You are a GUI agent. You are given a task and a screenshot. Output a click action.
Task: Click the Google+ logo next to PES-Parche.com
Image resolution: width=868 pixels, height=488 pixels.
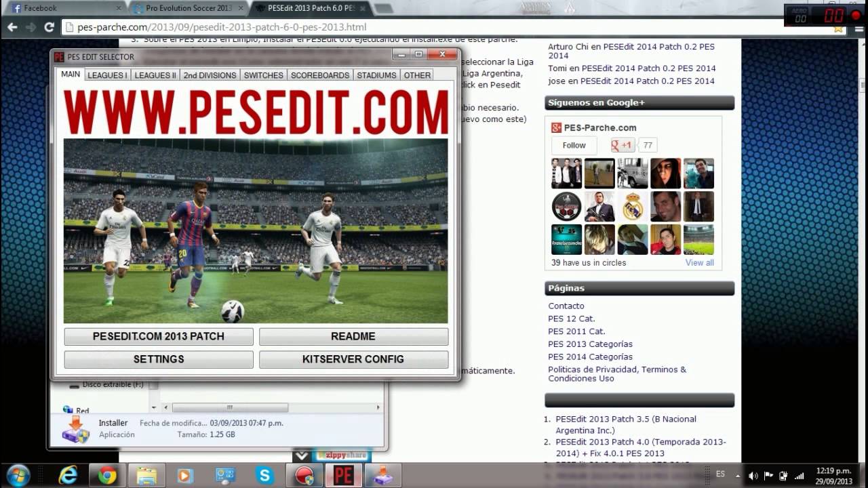[x=555, y=127]
